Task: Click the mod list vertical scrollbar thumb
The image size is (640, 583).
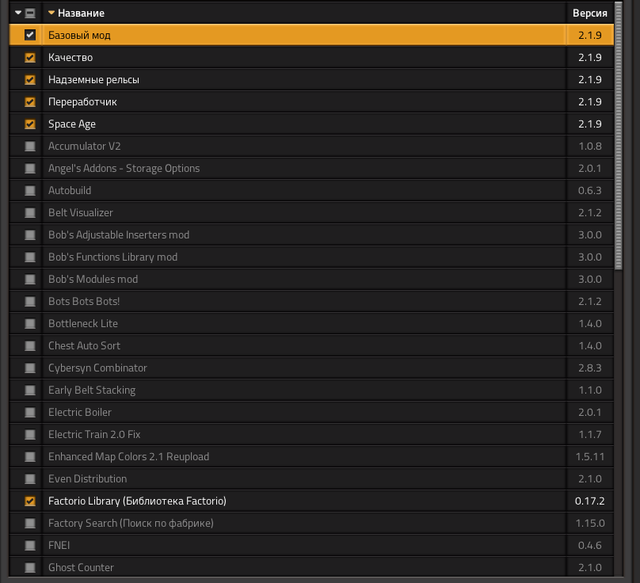Action: click(618, 136)
